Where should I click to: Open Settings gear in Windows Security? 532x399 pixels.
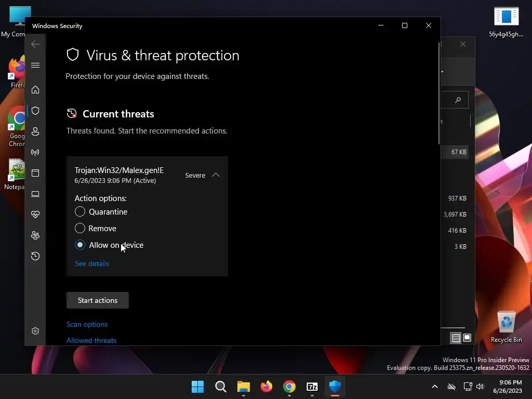point(35,331)
